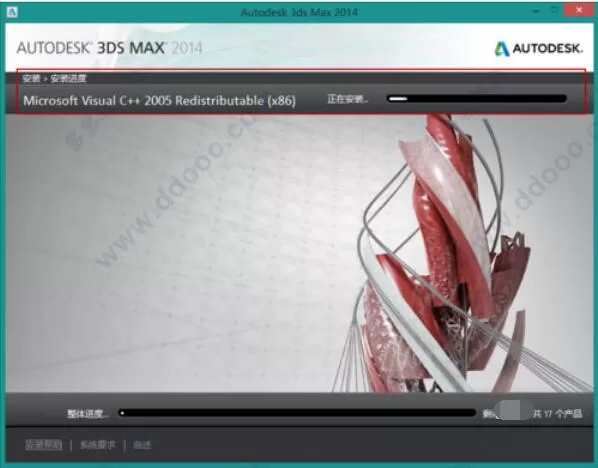Click the Autodesk logo at top right

tap(539, 48)
